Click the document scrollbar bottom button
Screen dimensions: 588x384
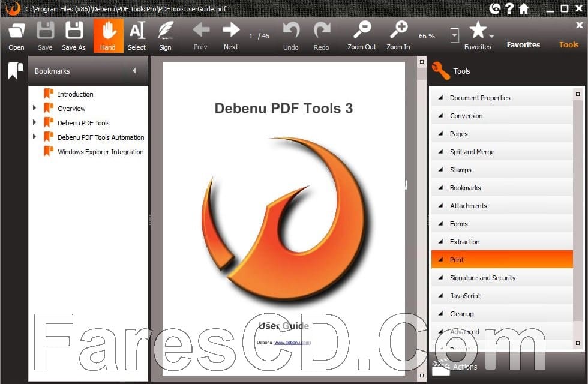coord(421,375)
